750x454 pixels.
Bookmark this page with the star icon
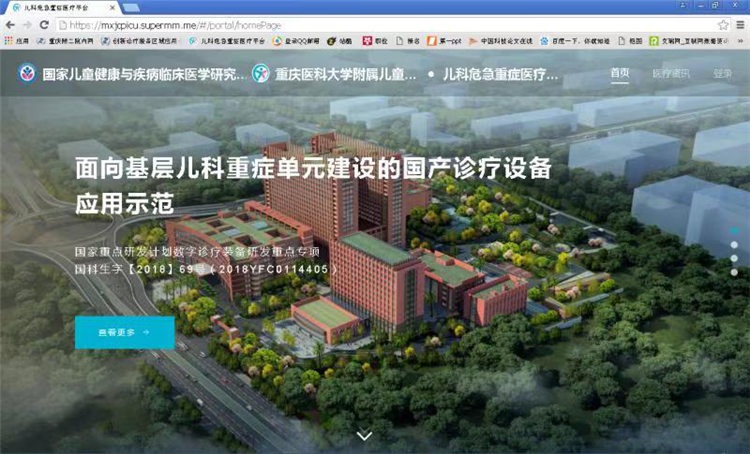pyautogui.click(x=723, y=25)
